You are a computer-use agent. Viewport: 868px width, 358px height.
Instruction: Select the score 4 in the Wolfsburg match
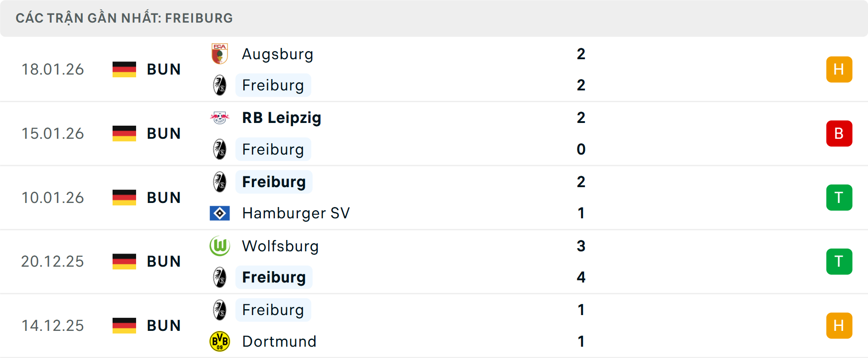click(581, 278)
